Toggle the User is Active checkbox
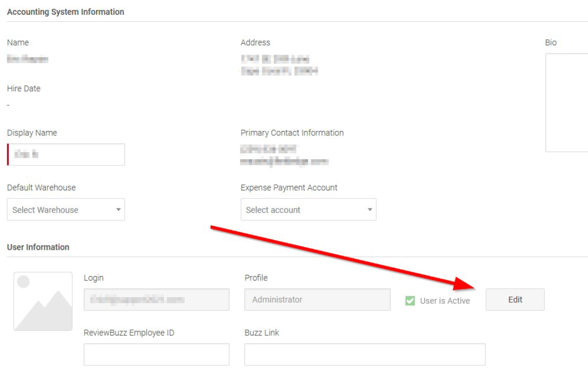Screen dimensions: 588x372 (x=410, y=301)
